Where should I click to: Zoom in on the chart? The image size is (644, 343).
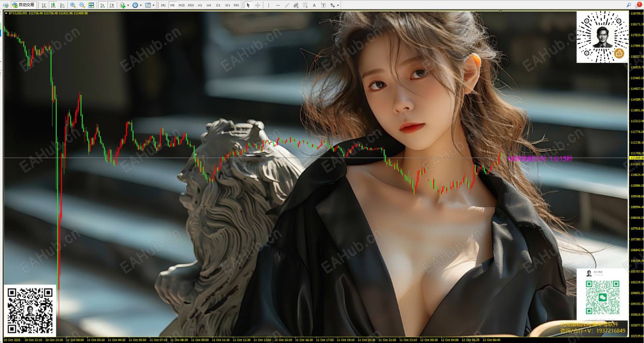pyautogui.click(x=73, y=5)
